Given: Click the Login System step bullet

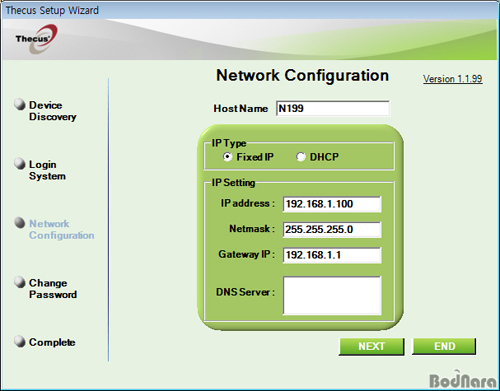Looking at the screenshot, I should [x=20, y=164].
